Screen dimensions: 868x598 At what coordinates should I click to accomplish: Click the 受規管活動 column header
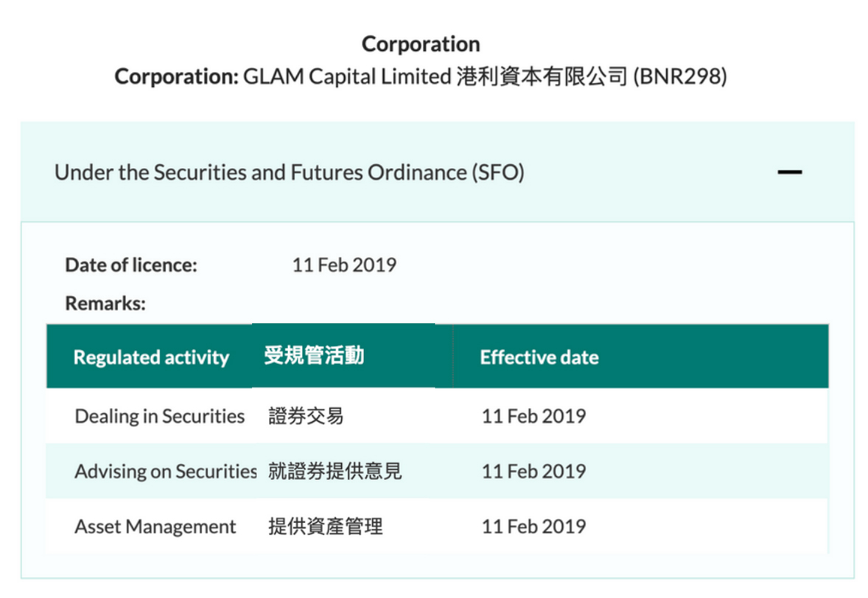pos(314,356)
